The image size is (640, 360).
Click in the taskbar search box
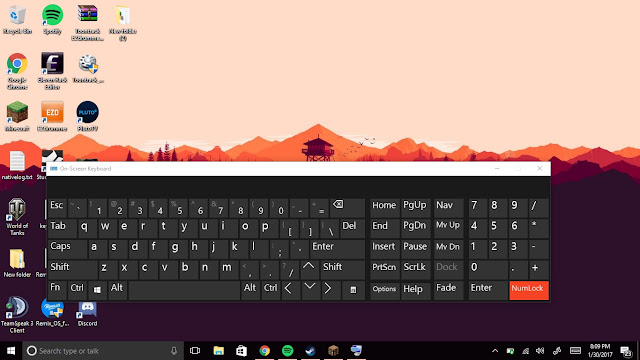pos(102,351)
